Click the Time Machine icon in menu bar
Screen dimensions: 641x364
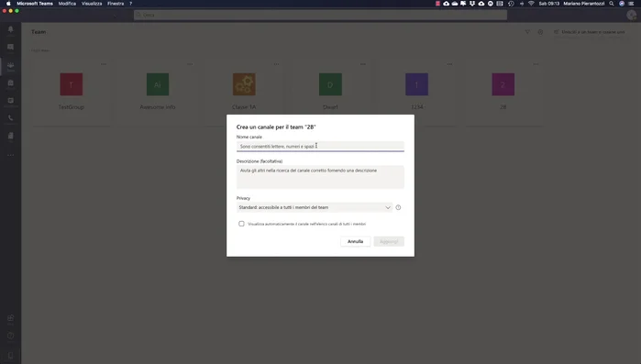coord(511,4)
